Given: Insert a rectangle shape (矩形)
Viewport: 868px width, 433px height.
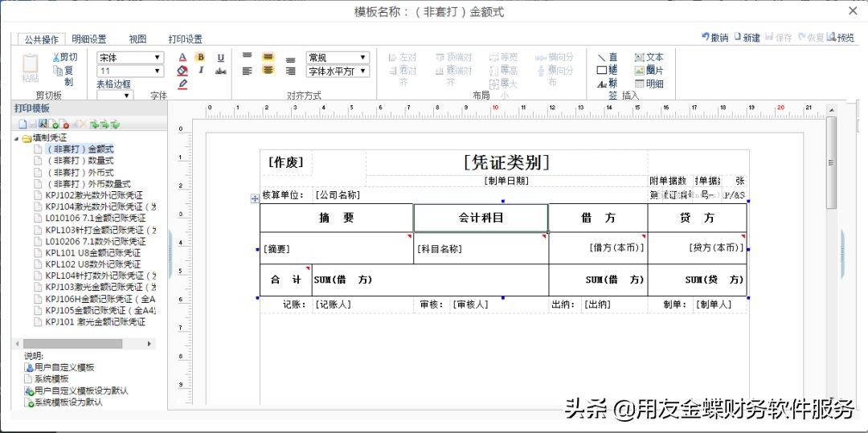Looking at the screenshot, I should coord(608,70).
